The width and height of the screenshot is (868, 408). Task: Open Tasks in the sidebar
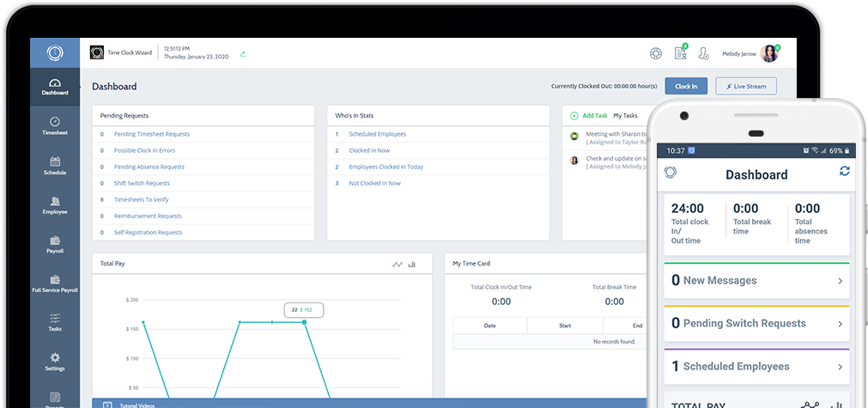[x=55, y=323]
